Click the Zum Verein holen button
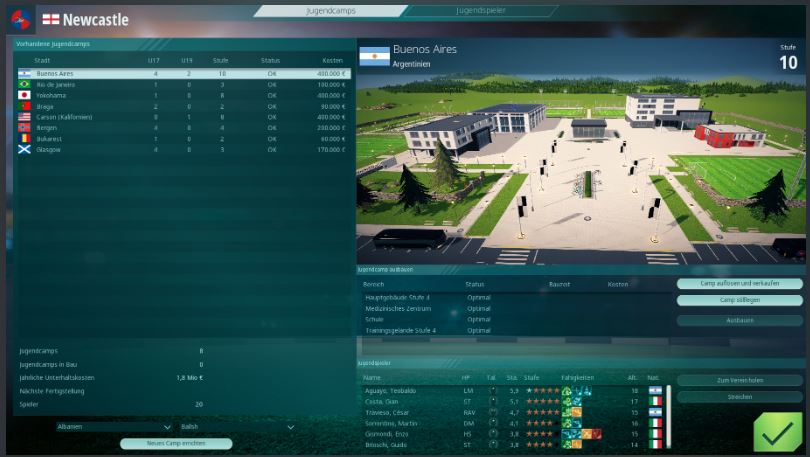Screen dimensions: 810x457 [x=739, y=381]
